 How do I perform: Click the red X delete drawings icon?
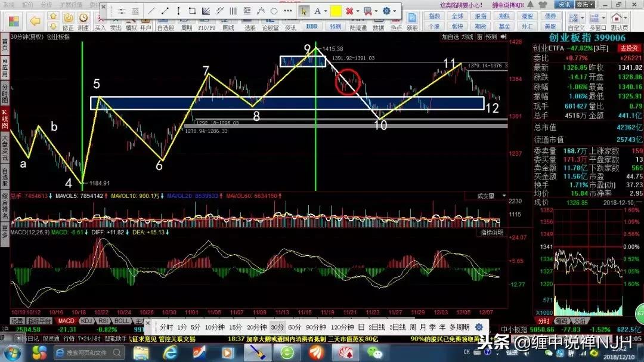[x=349, y=11]
